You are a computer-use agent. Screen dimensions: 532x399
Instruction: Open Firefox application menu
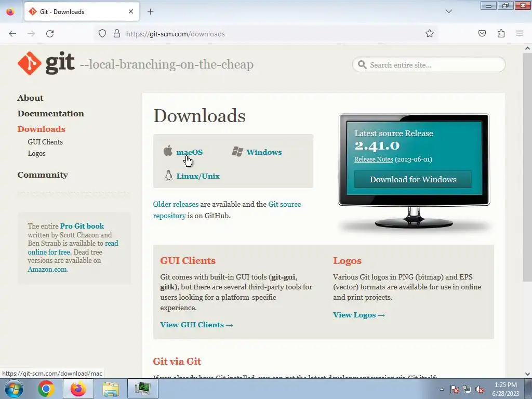click(520, 33)
